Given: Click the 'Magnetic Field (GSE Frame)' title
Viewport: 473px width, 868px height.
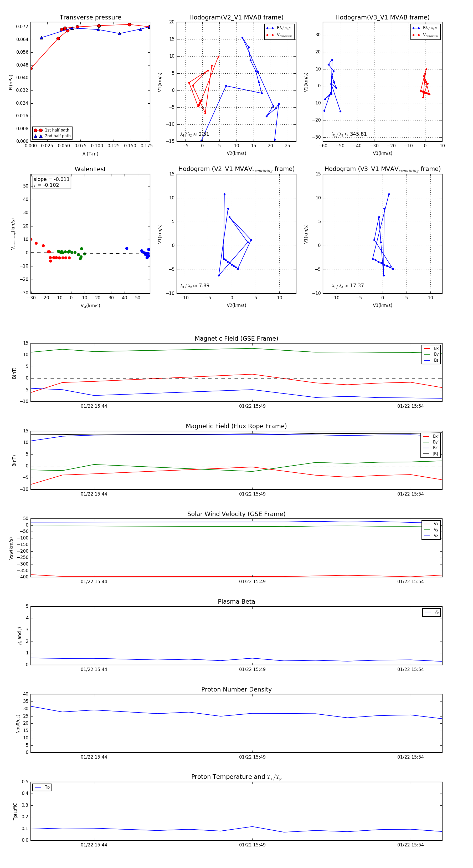Looking at the screenshot, I should [236, 339].
